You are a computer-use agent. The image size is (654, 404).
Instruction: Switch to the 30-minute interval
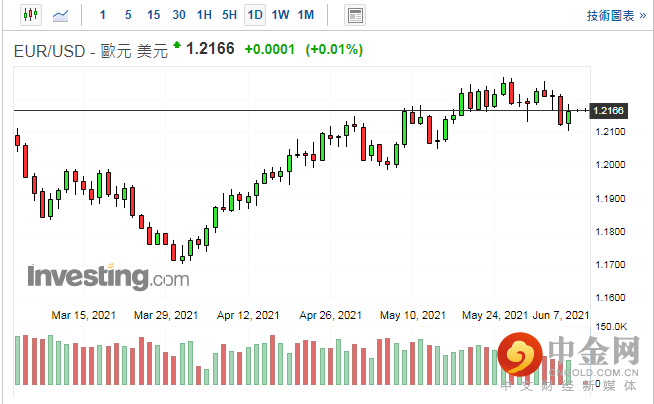pos(178,15)
